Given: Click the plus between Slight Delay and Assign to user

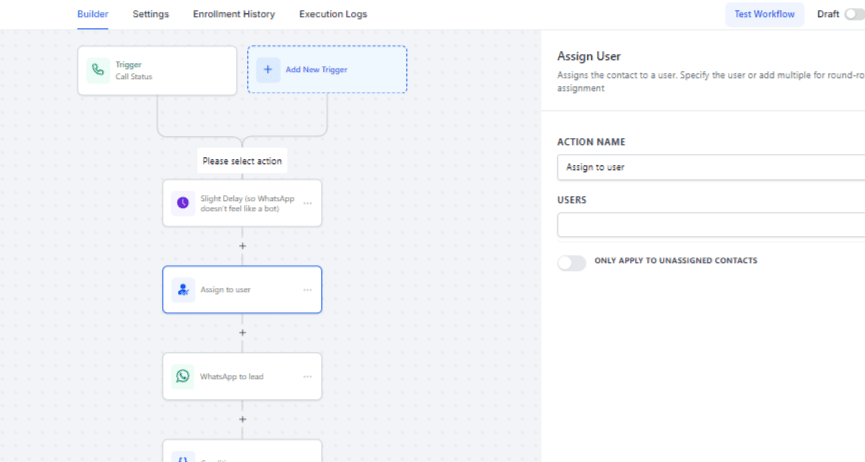Looking at the screenshot, I should [242, 246].
